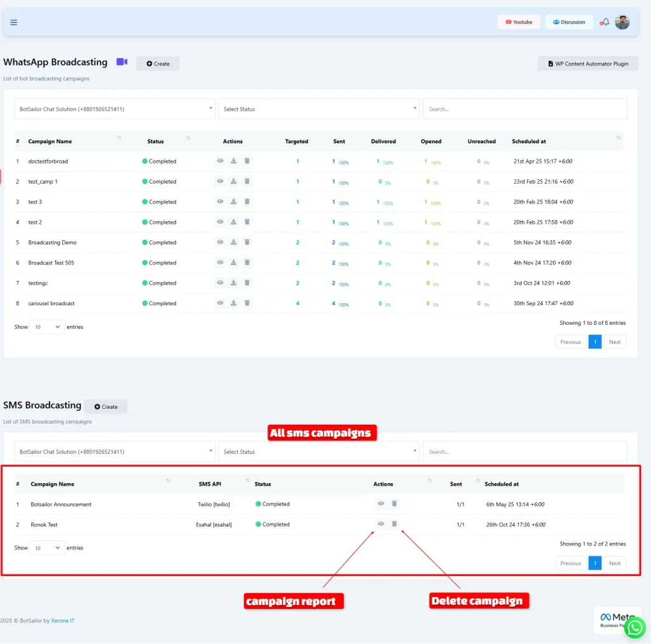This screenshot has height=644, width=651.
Task: Create a new SMS broadcast campaign
Action: [106, 408]
